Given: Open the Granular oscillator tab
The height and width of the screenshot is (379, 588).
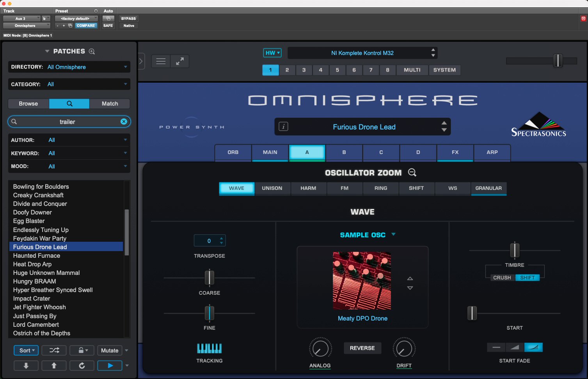Looking at the screenshot, I should [x=489, y=188].
